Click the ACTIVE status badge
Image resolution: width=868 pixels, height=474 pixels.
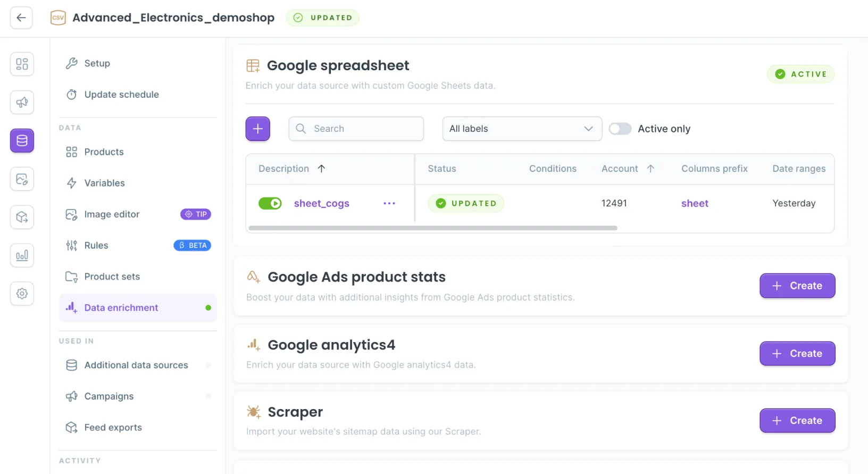click(x=800, y=74)
